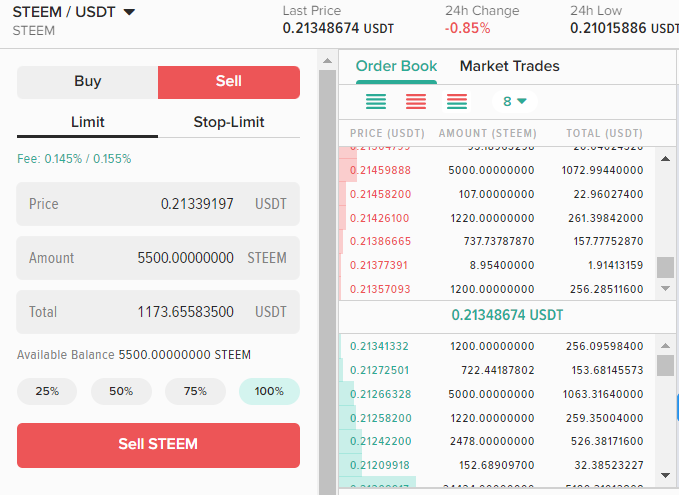
Task: Select bid price 0.21266328
Action: click(x=380, y=394)
